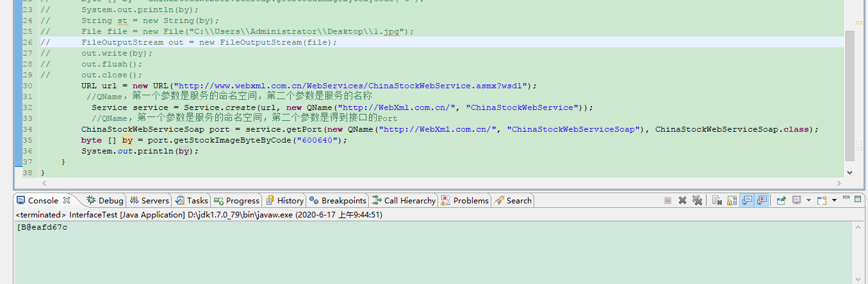Pin the current console
868x284 pixels.
(782, 200)
